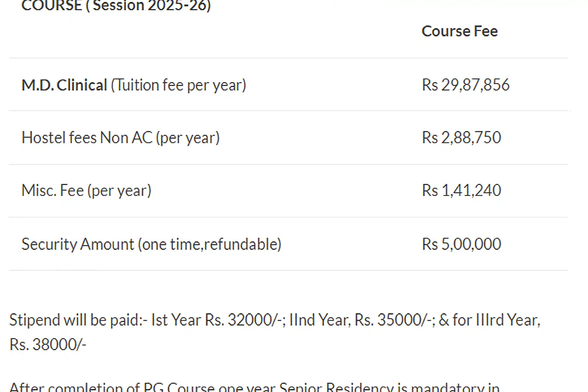Click the "Hostel fees Non AC" row label
This screenshot has height=392, width=588.
[x=87, y=138]
